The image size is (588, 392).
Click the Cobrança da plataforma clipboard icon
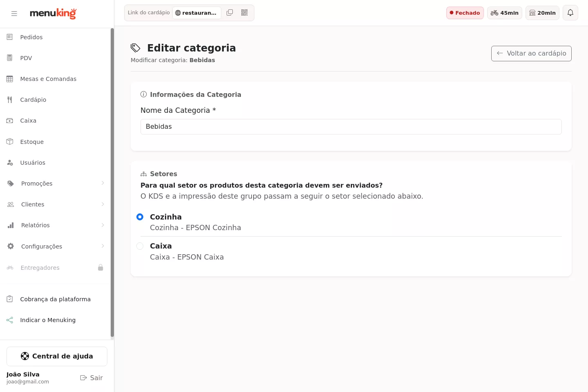(10, 299)
